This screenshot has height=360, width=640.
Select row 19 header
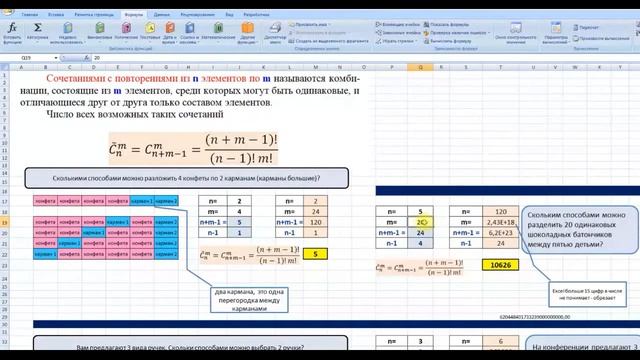tap(4, 222)
